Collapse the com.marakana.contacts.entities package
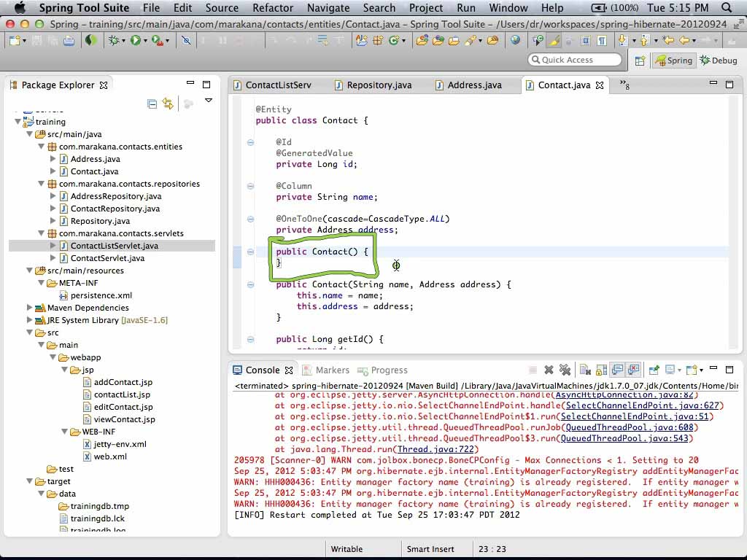 point(41,146)
